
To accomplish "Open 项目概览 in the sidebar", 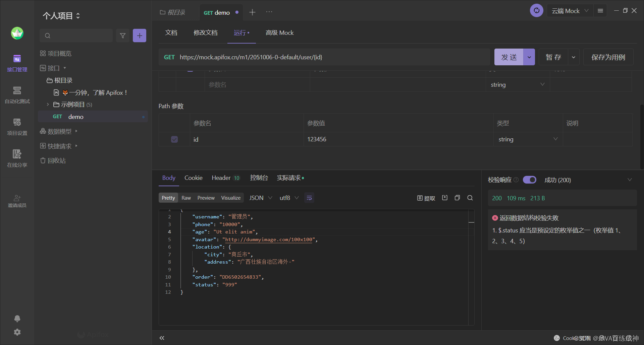I will [56, 54].
